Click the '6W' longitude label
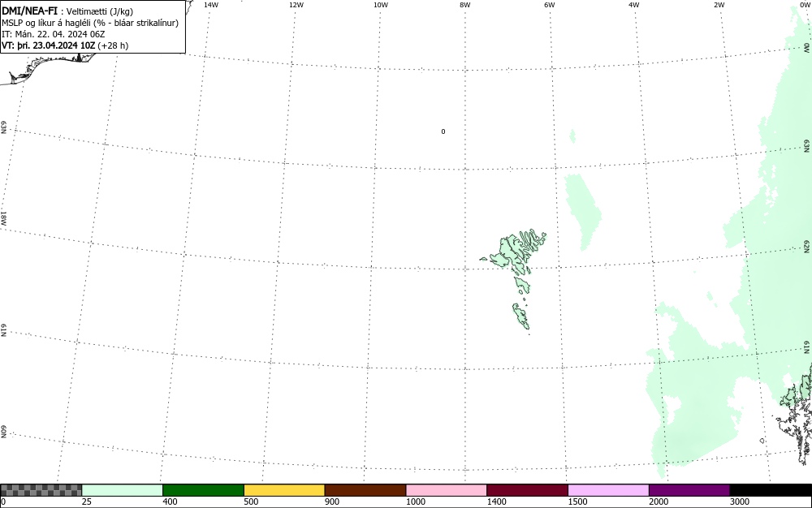This screenshot has height=508, width=812. tap(550, 5)
